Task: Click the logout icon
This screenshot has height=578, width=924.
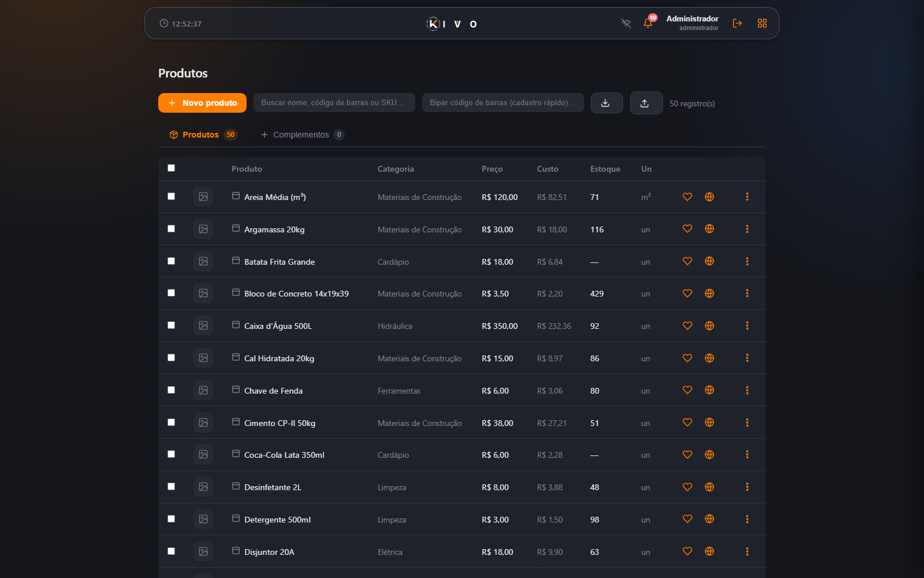Action: (737, 23)
